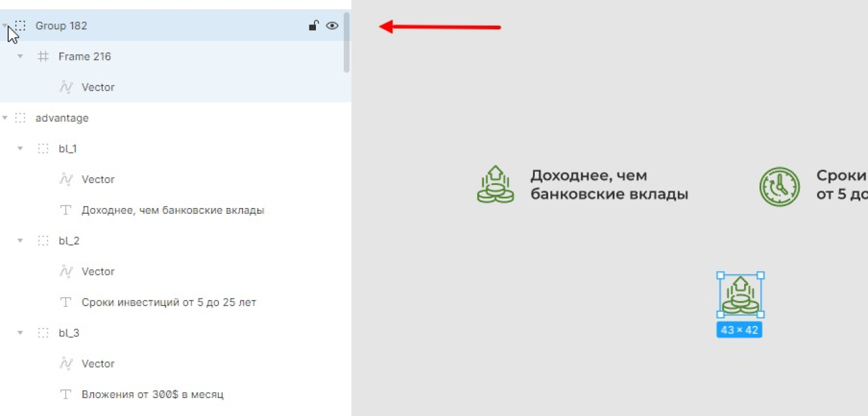Select the layer Доходнее, чем банковские вклады

(173, 210)
